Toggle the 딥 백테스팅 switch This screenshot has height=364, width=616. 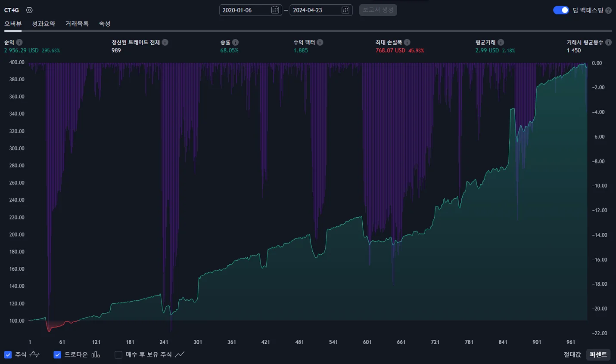(x=561, y=10)
